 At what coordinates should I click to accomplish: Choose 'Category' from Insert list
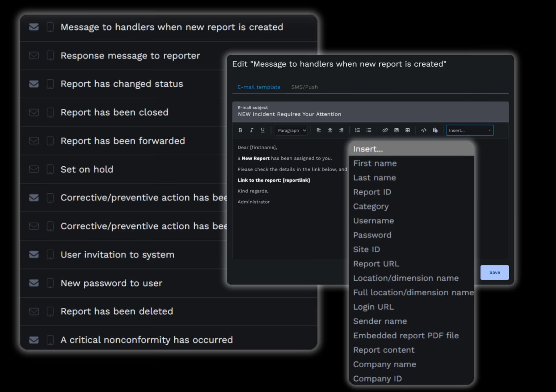point(411,206)
